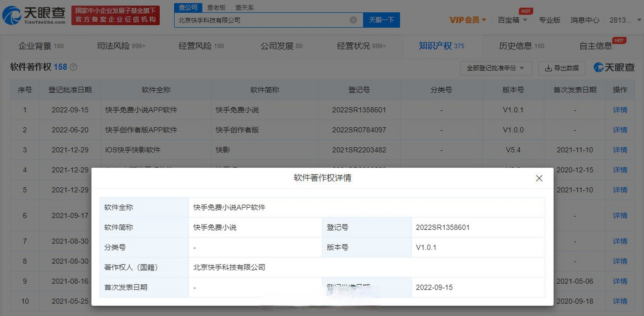The width and height of the screenshot is (644, 316).
Task: Open the account 2813... dropdown arrow
Action: pos(639,20)
